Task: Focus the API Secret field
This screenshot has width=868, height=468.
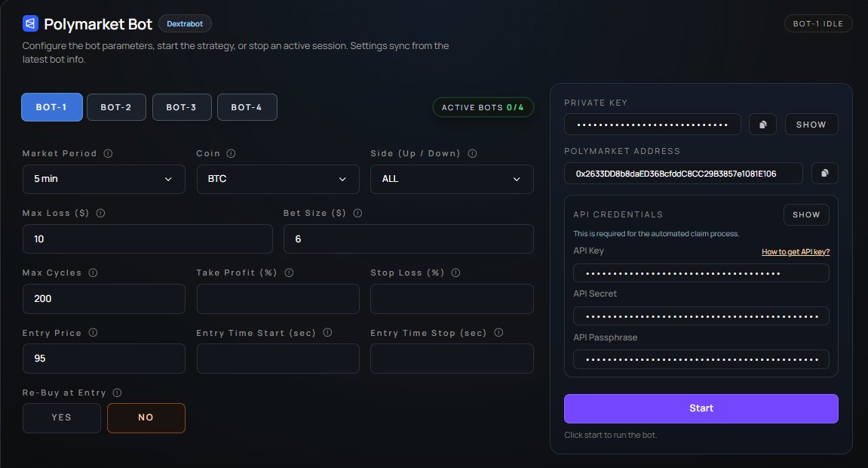Action: click(x=701, y=316)
